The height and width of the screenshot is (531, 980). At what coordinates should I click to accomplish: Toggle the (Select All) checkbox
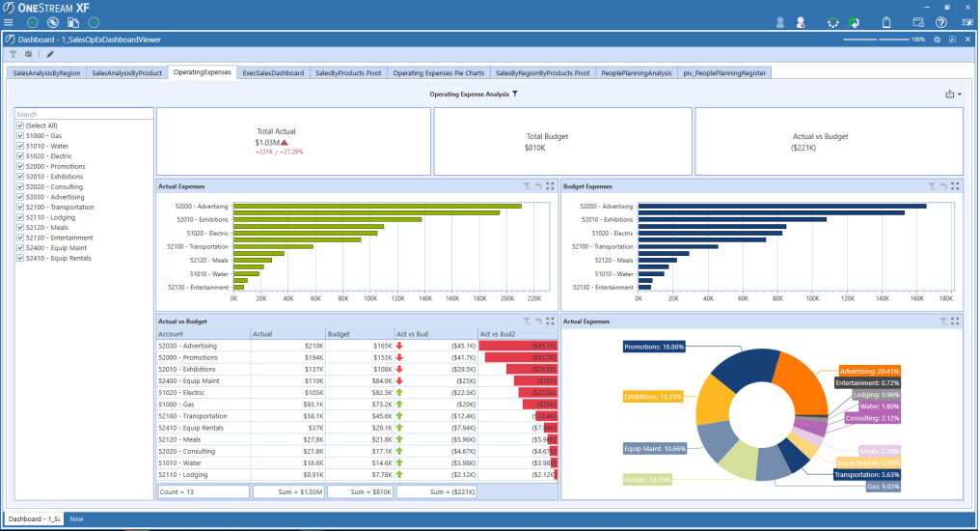tap(20, 126)
